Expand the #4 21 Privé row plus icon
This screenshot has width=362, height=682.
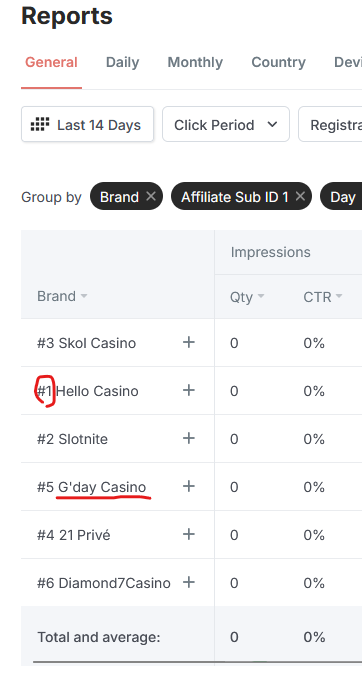click(188, 534)
